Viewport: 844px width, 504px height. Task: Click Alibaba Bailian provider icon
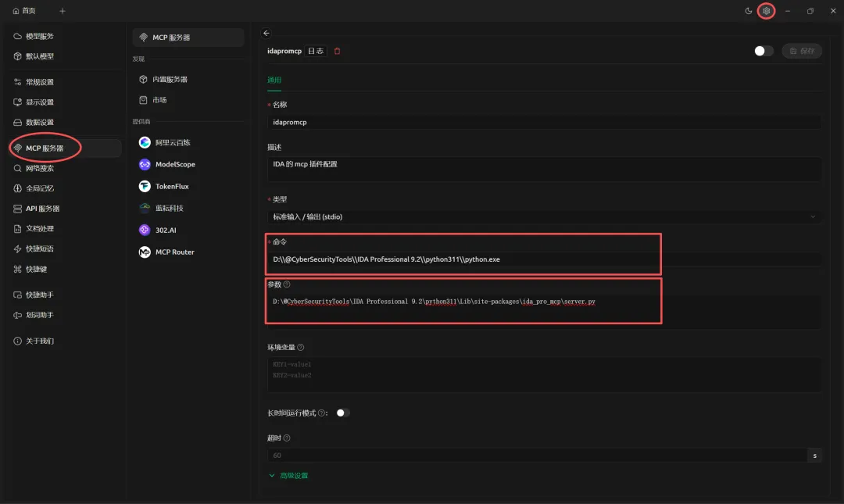coord(145,142)
